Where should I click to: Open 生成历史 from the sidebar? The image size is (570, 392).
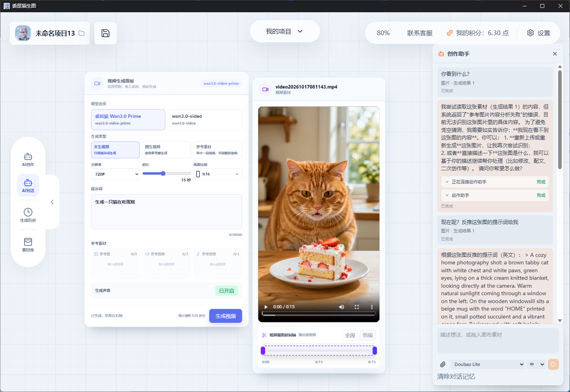coord(28,215)
